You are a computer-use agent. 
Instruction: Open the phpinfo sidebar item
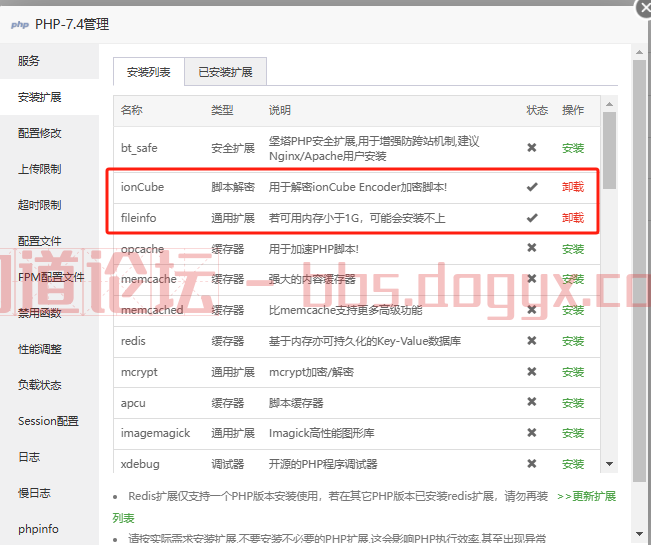point(37,529)
